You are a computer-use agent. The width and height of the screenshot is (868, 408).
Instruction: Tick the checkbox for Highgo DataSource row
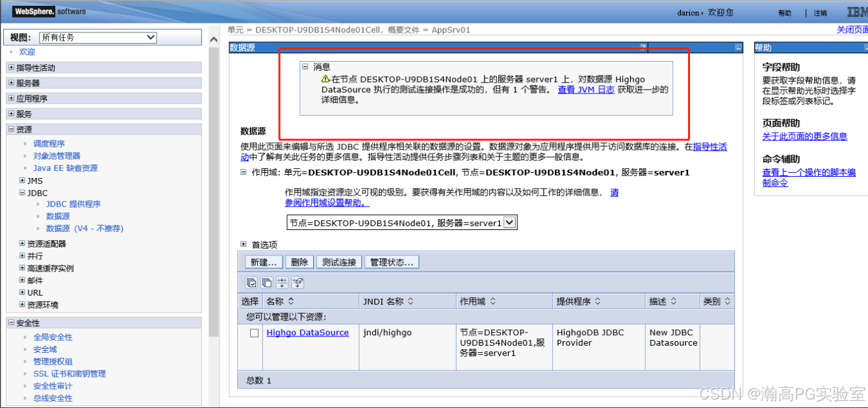(255, 333)
